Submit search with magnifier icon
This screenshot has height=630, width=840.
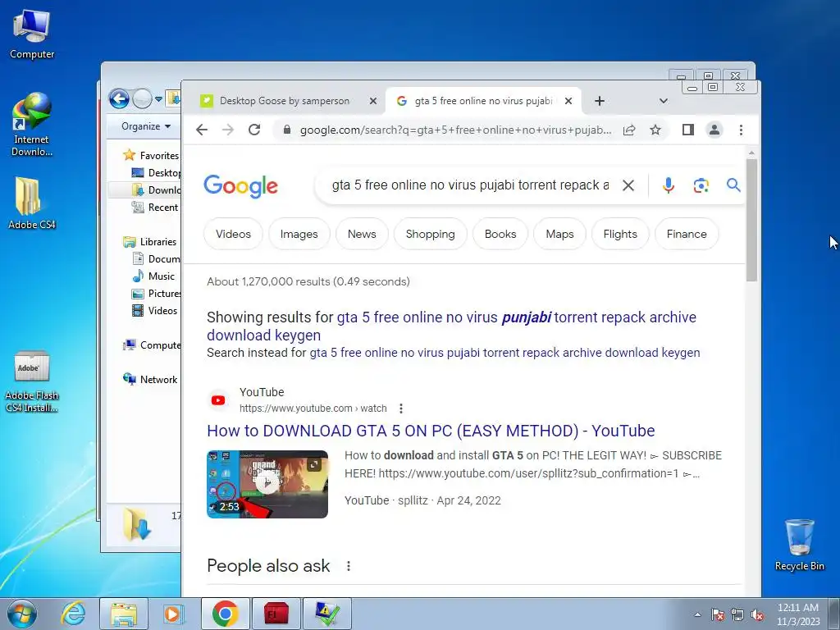coord(733,185)
